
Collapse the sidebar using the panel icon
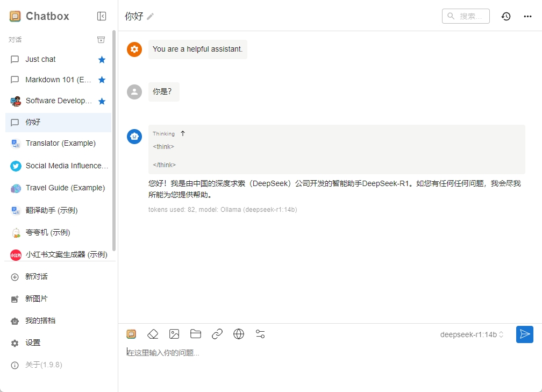click(102, 16)
